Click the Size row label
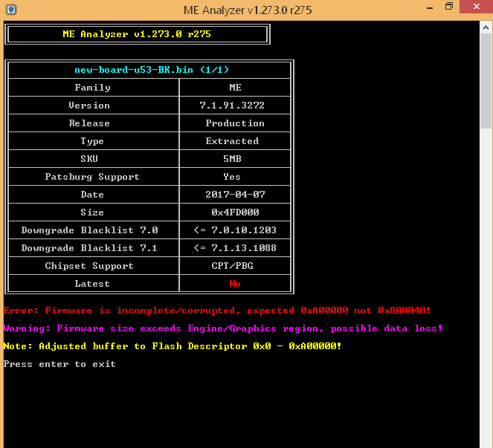Viewport: 493px width, 448px height. pyautogui.click(x=92, y=212)
